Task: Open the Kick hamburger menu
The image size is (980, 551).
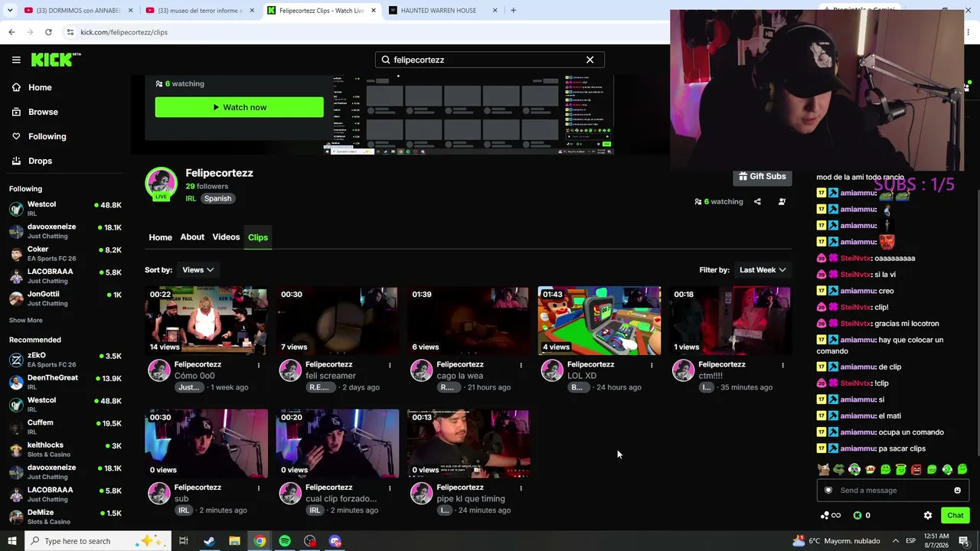Action: pos(16,60)
